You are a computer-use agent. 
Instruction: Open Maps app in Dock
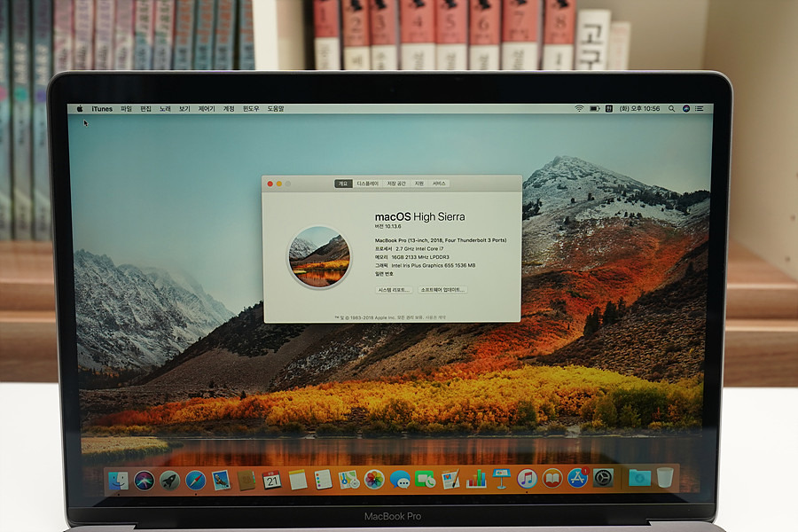click(348, 480)
